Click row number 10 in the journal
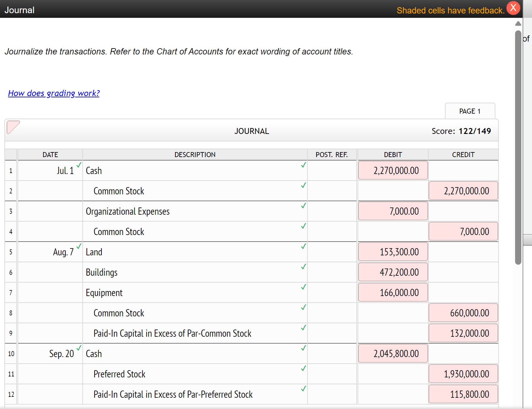 11,354
